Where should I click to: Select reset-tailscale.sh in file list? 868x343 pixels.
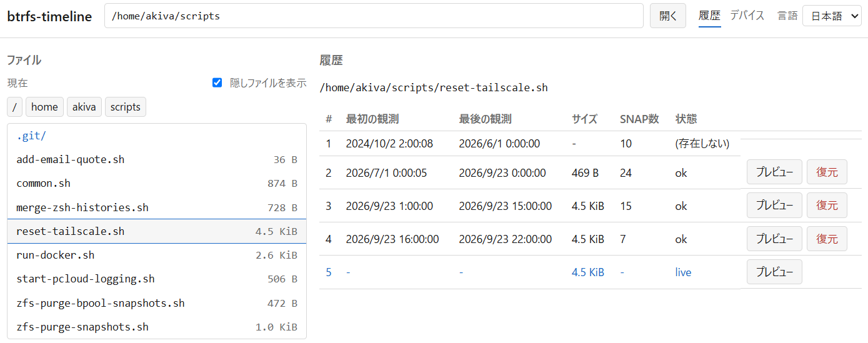coord(157,231)
